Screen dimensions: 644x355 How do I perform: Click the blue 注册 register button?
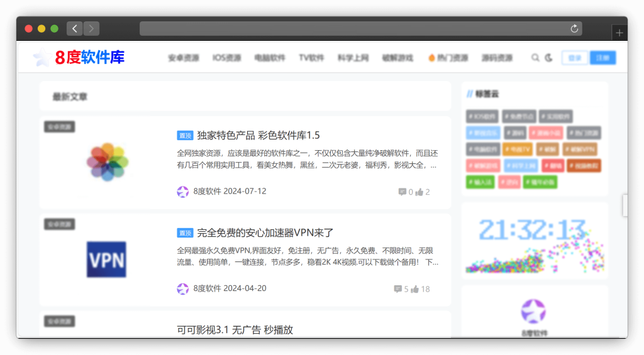click(602, 58)
